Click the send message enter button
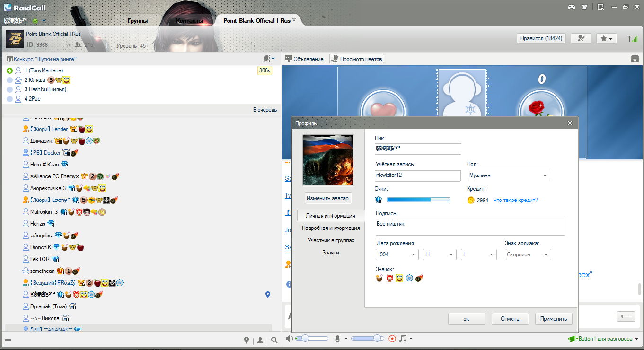This screenshot has height=350, width=644. click(x=626, y=316)
